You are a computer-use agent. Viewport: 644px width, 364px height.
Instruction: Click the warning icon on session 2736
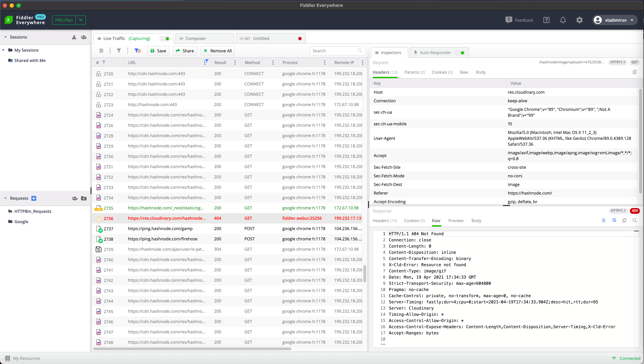[x=99, y=218]
